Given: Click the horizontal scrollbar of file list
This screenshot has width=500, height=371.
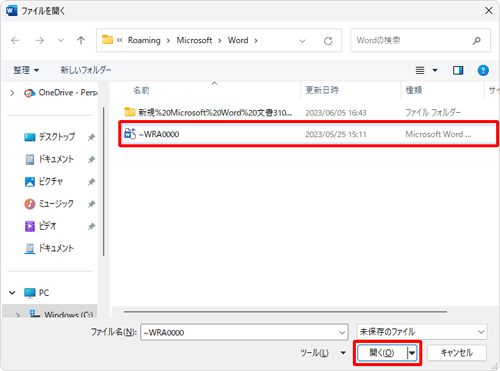Looking at the screenshot, I should click(285, 312).
